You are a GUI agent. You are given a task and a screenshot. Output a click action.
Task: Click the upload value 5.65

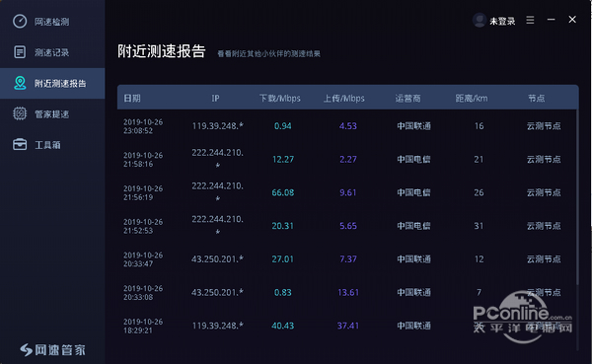347,226
